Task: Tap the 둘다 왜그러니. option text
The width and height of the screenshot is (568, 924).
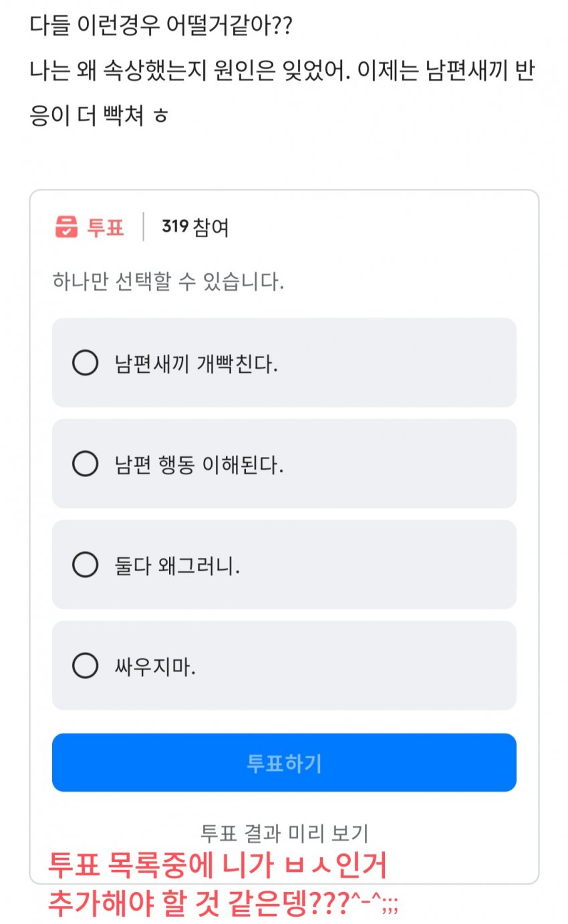Action: 177,567
